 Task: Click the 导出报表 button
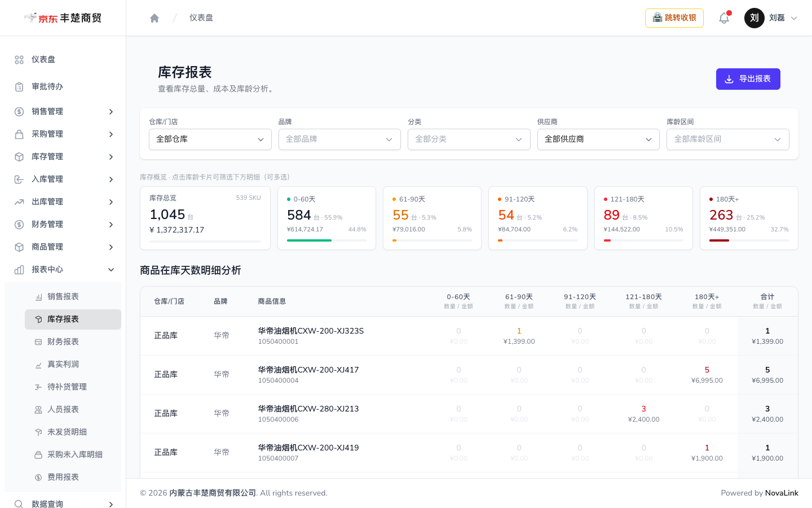pyautogui.click(x=748, y=79)
